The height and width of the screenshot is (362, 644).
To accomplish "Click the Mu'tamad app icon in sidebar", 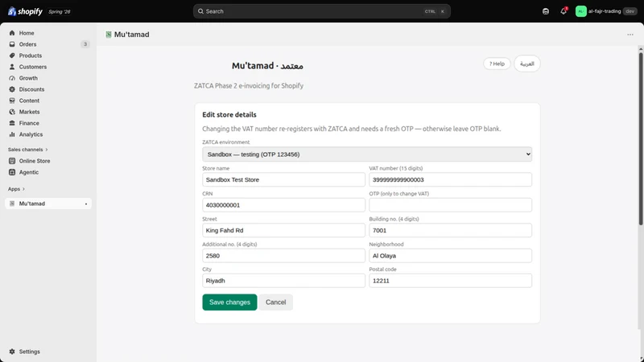I will pos(12,204).
